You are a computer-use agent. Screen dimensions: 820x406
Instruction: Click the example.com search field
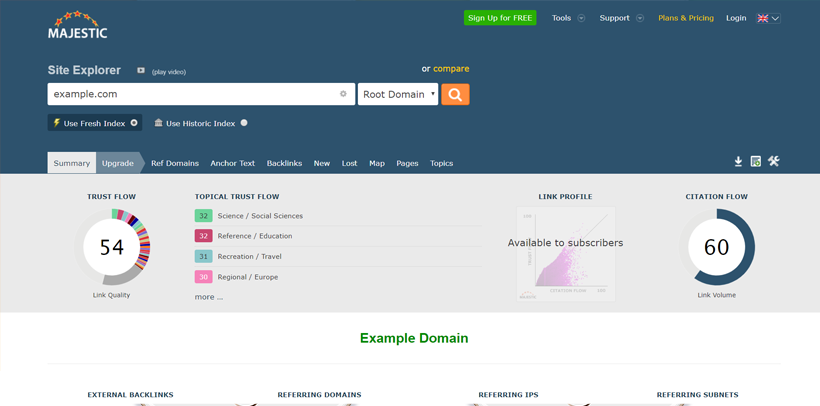click(201, 94)
